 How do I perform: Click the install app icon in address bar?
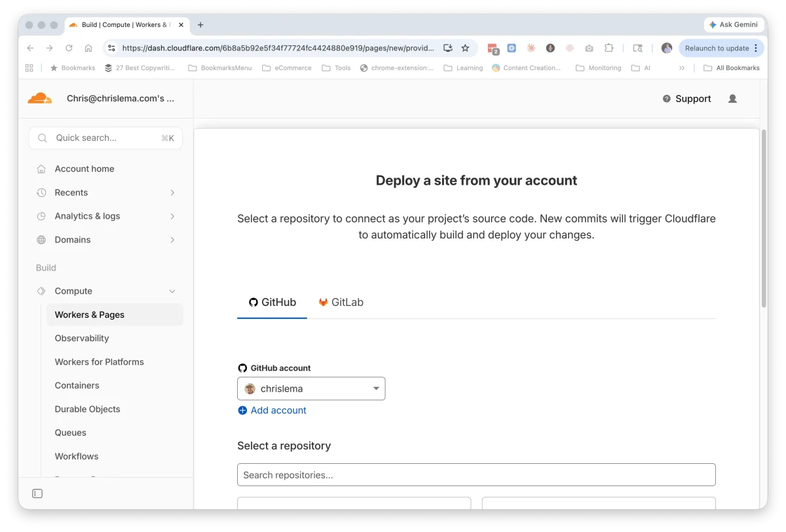(x=448, y=48)
